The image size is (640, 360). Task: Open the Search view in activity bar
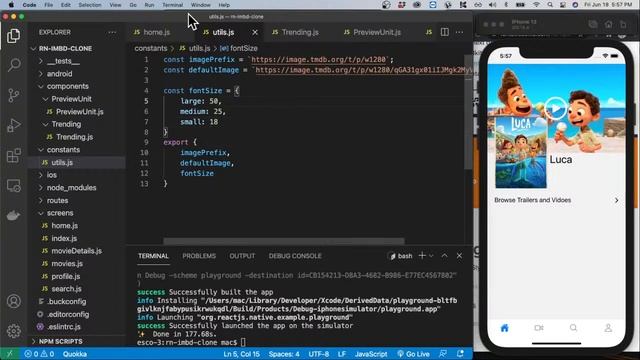[13, 65]
